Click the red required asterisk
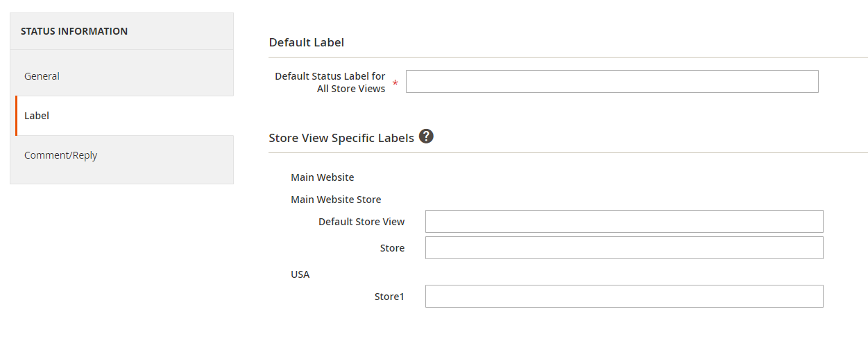 395,84
